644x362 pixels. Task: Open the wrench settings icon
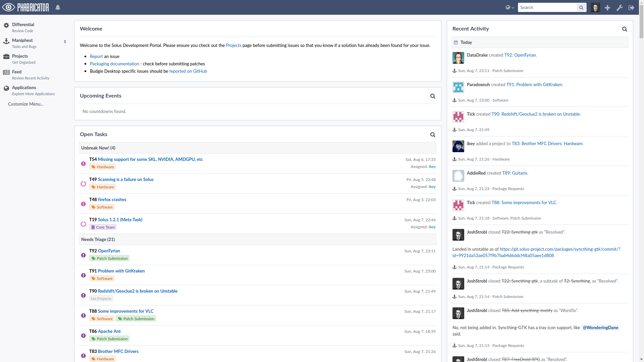pos(620,7)
